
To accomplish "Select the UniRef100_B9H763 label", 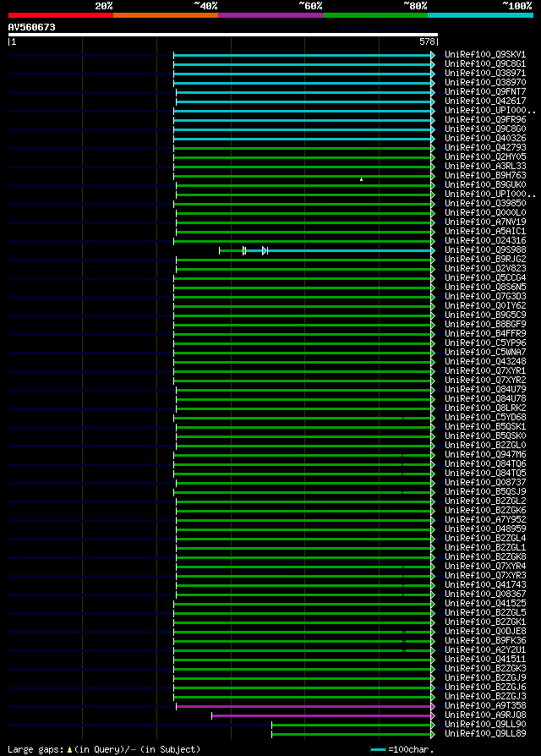I will pos(485,176).
